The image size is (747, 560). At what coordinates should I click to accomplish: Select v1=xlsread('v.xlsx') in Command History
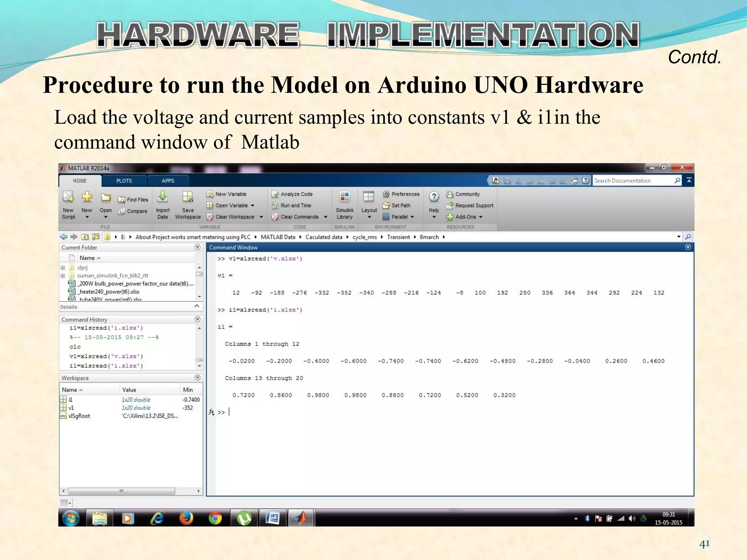tap(106, 356)
